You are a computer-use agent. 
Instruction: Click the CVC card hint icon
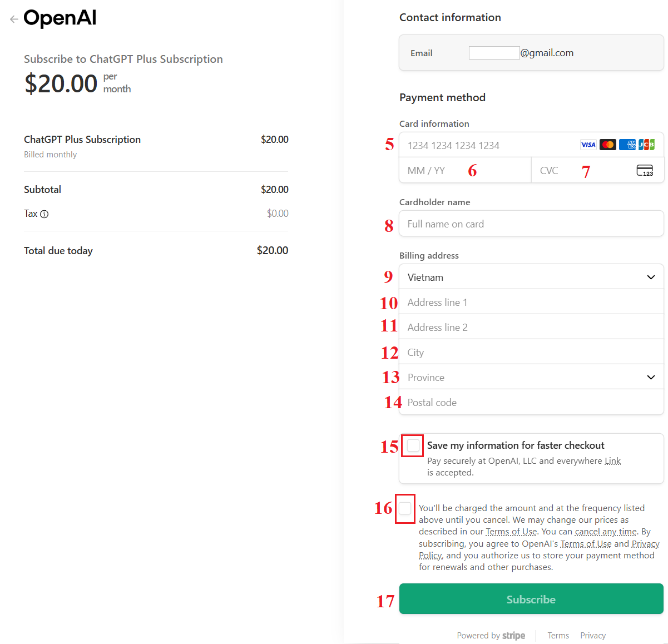[645, 170]
